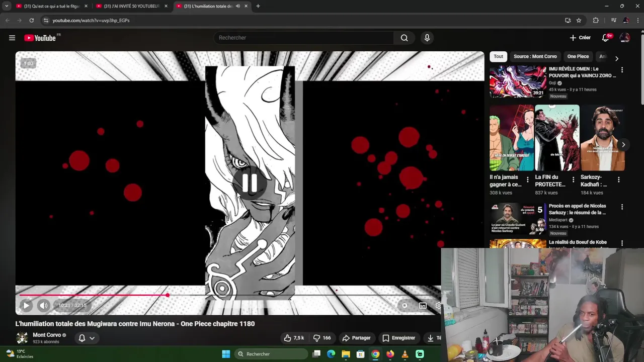
Task: Select the One Piece filter chip
Action: [x=578, y=56]
